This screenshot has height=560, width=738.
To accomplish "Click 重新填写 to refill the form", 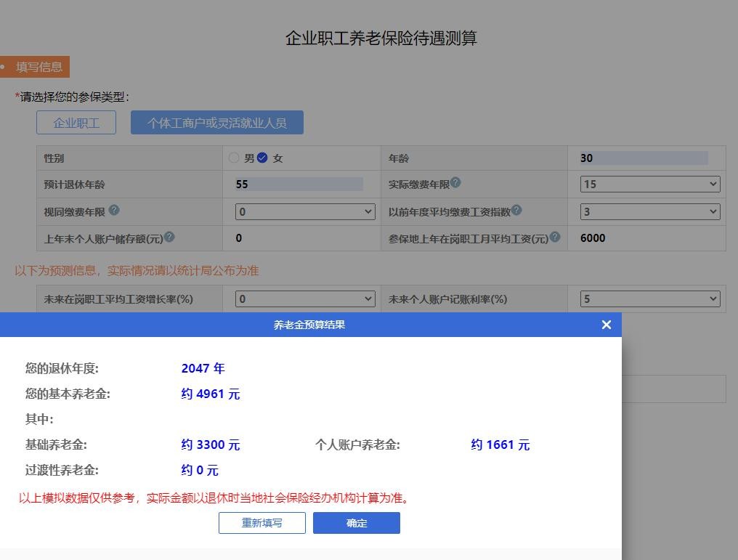I will click(261, 523).
